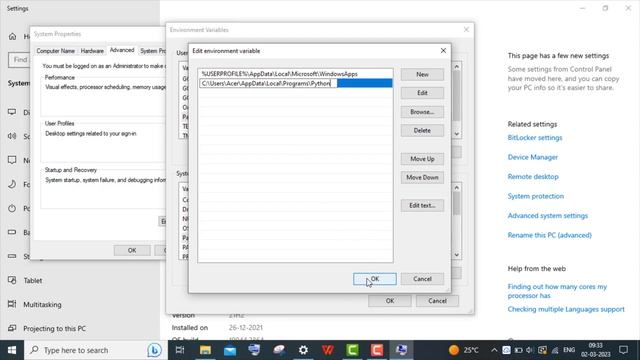Open the Settings gear icon in the taskbar
The width and height of the screenshot is (640, 360).
coord(303,350)
